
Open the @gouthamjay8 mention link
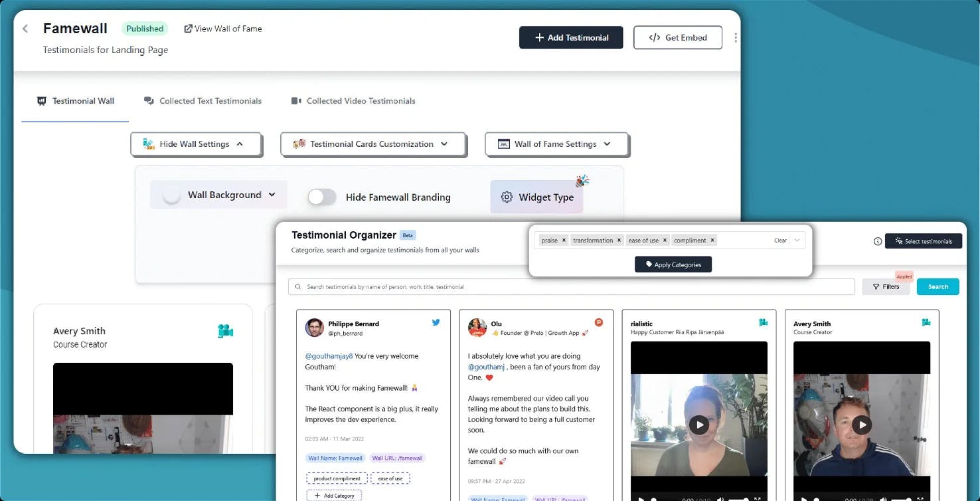point(329,356)
